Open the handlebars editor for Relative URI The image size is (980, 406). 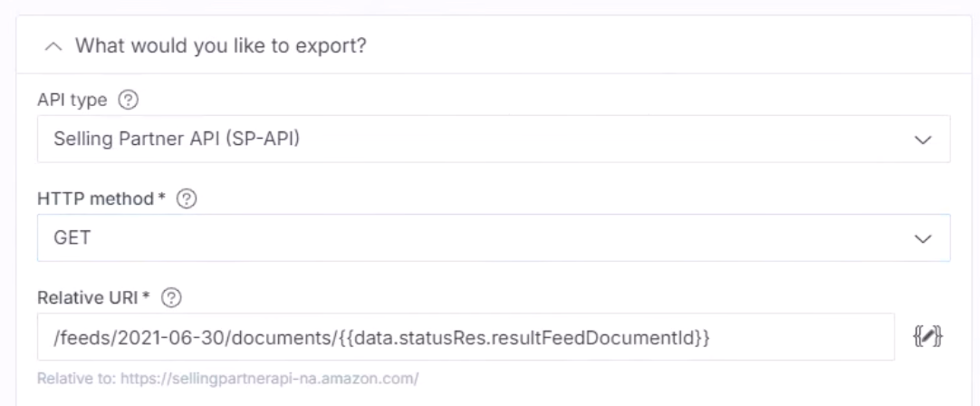[x=928, y=336]
